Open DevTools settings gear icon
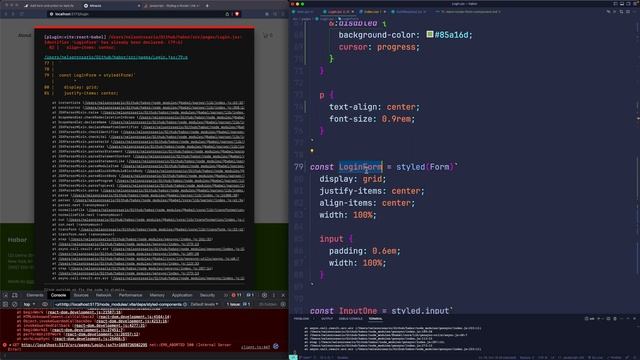Image resolution: width=640 pixels, height=360 pixels. [264, 295]
